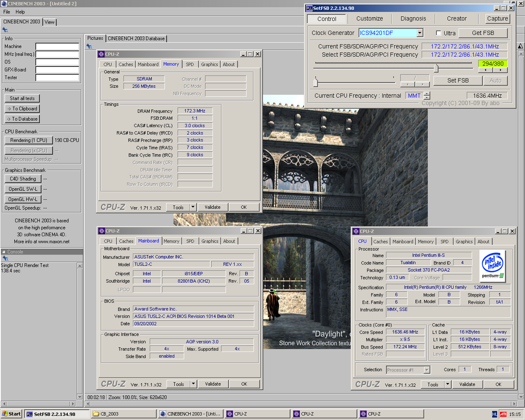This screenshot has width=525, height=420.
Task: Click the 1636.46 MHz Core Speed value
Action: tap(405, 332)
